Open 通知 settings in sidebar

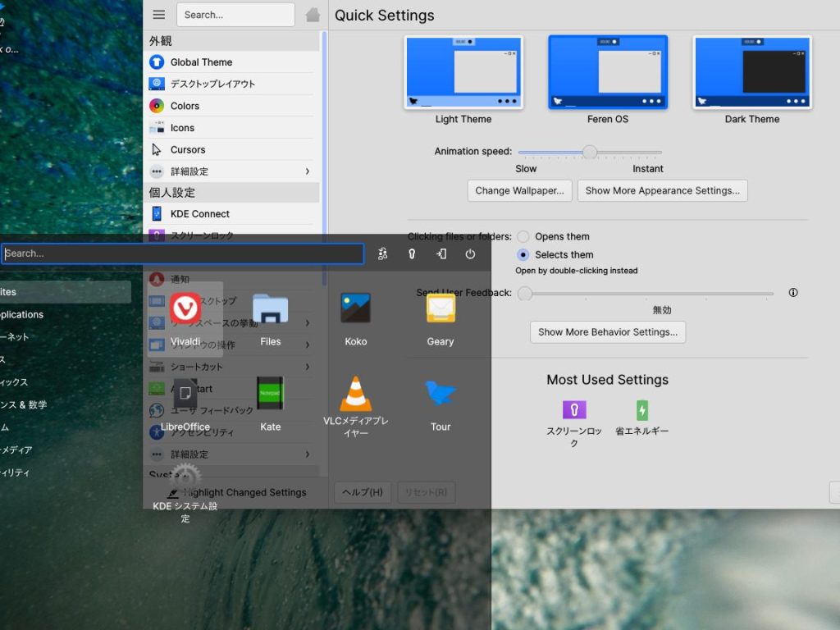pyautogui.click(x=231, y=279)
